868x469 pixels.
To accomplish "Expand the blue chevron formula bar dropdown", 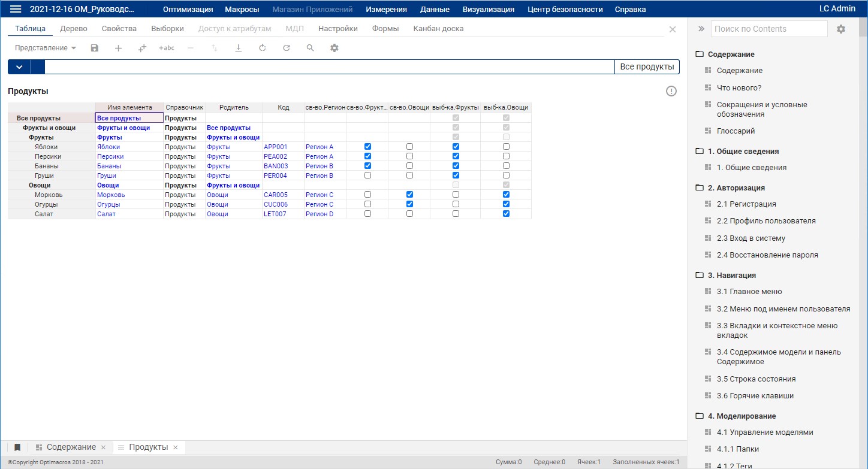I will pos(19,66).
